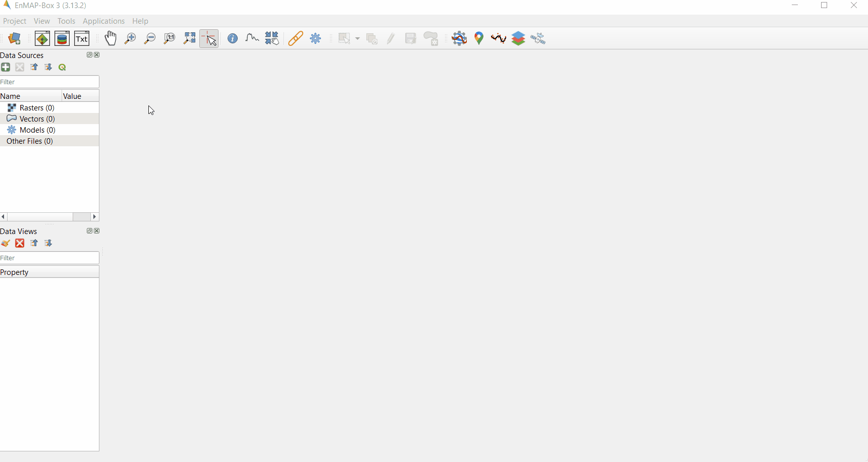Open a new text window (Txt)

tap(82, 39)
